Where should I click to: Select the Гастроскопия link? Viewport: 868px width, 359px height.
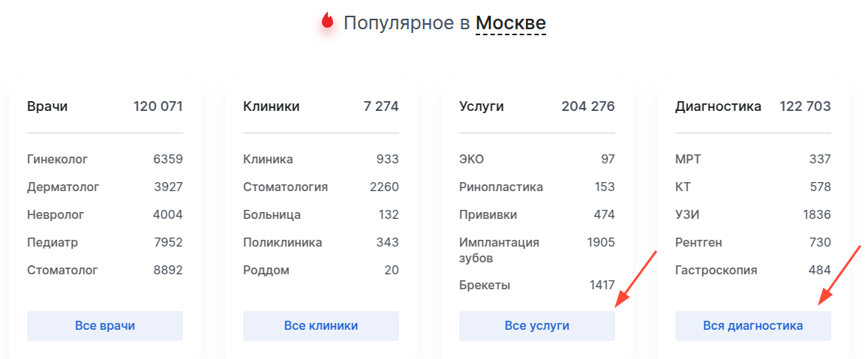tap(716, 270)
